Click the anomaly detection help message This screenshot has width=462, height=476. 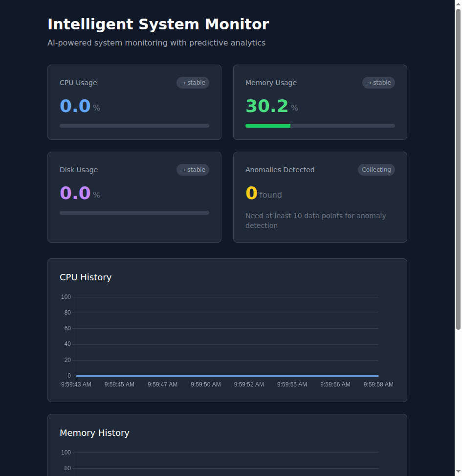tap(315, 220)
